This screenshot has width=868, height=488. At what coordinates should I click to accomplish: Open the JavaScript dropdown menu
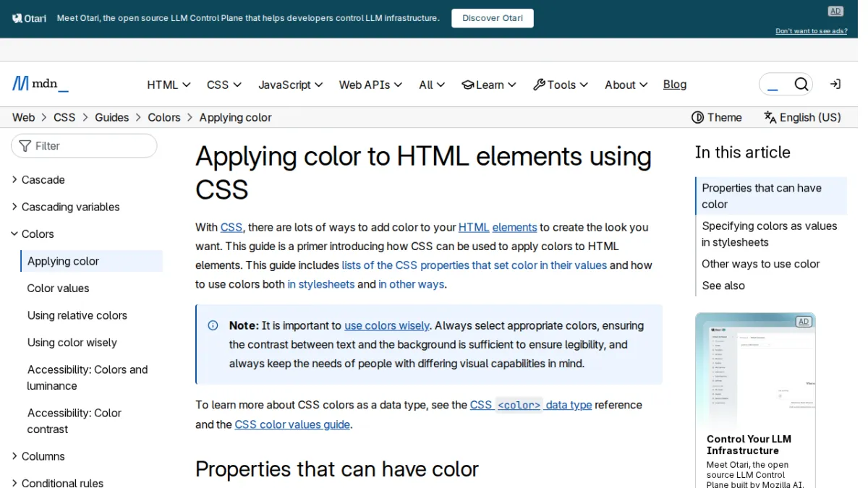tap(291, 85)
